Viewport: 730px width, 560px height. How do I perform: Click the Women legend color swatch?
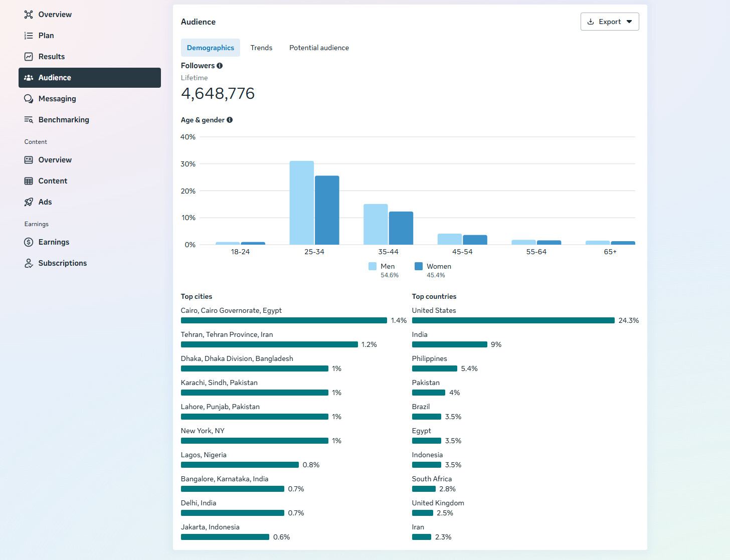click(419, 266)
